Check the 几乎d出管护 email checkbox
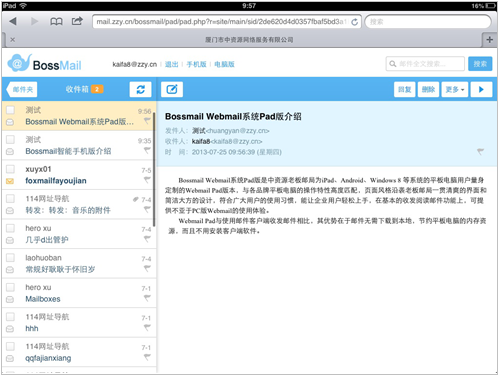501x377 pixels. click(x=10, y=228)
